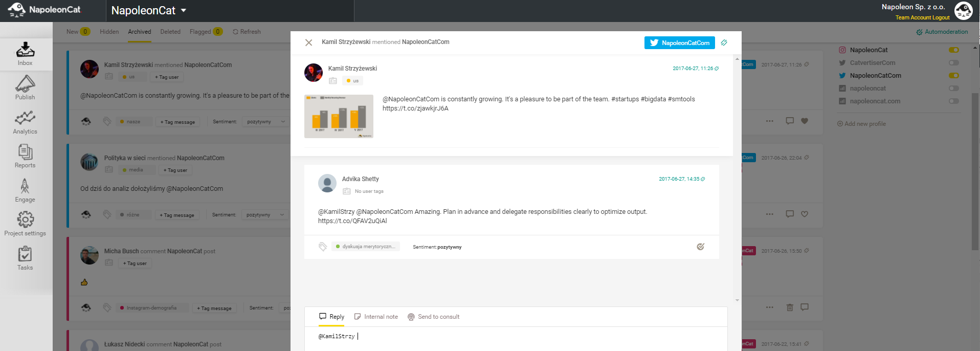Click user card icon beside No user tags
The height and width of the screenshot is (351, 980).
coord(347,191)
